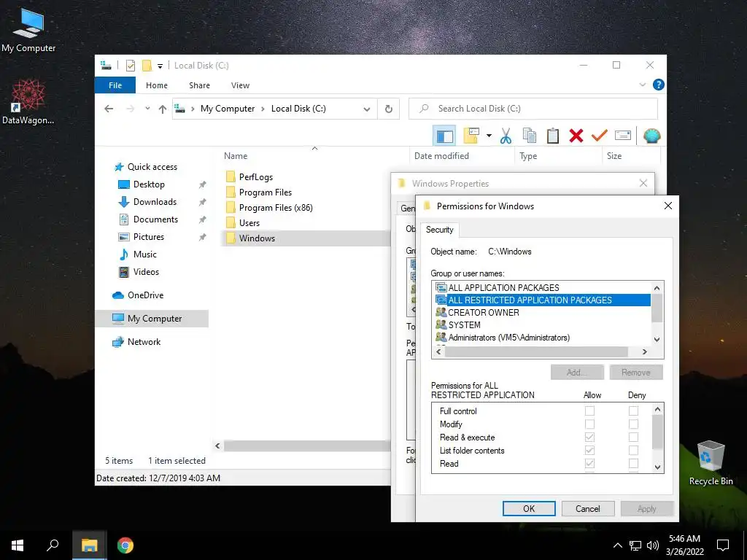Click Cancel in Permissions dialog
This screenshot has height=560, width=747.
(x=588, y=508)
